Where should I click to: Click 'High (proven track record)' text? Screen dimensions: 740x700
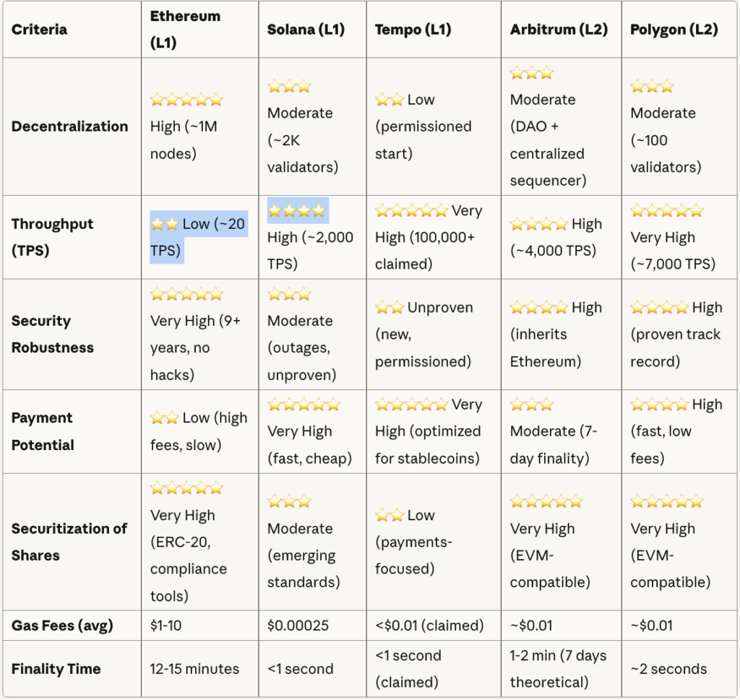coord(676,334)
